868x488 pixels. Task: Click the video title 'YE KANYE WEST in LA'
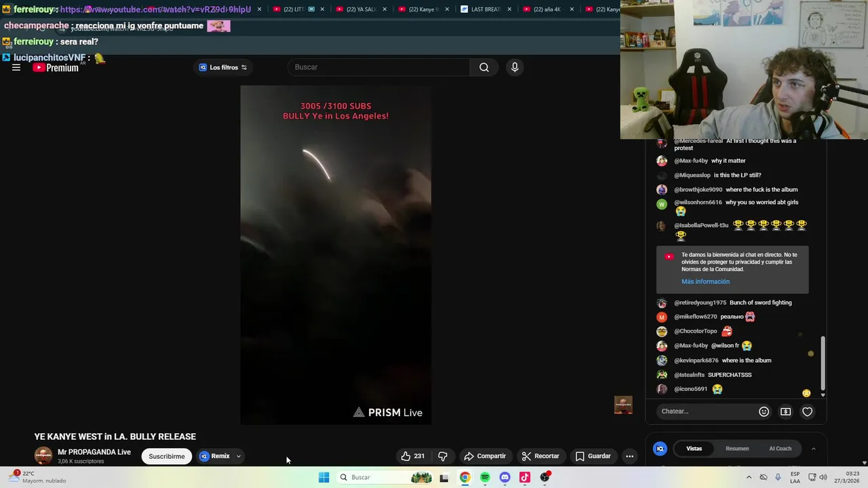[115, 436]
